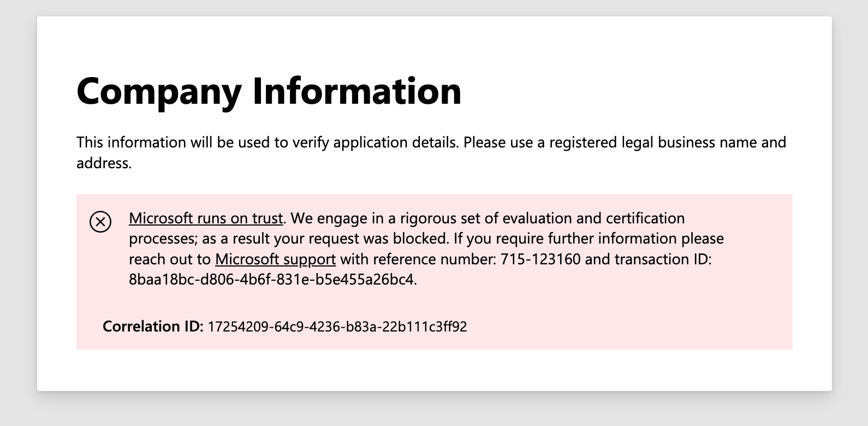Click the pink error message banner
This screenshot has height=426, width=868.
pyautogui.click(x=434, y=271)
